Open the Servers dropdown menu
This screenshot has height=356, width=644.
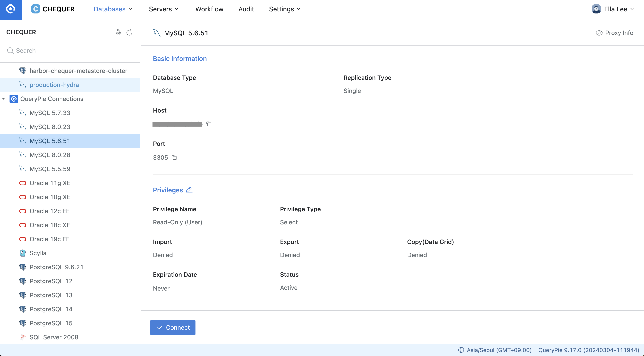(x=164, y=9)
